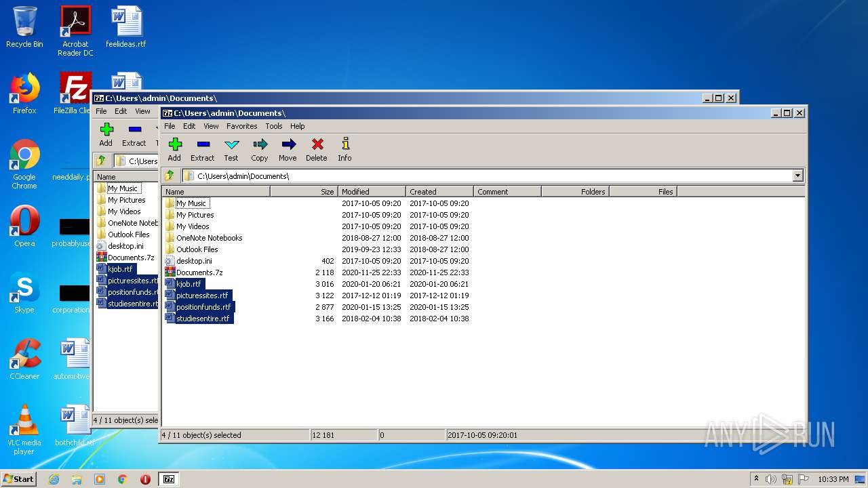Select bothchild.rtf desktop file

pos(75,426)
